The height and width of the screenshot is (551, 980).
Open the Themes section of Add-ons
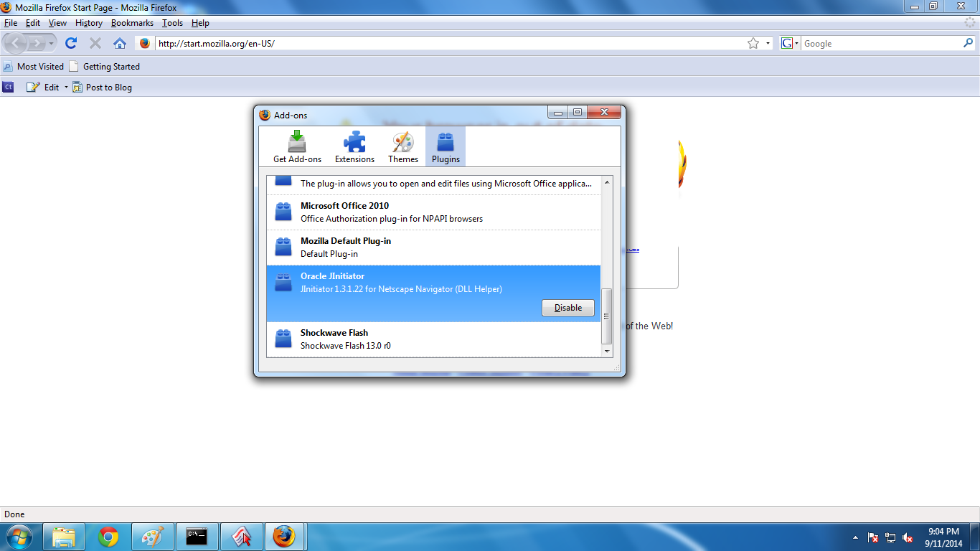[402, 146]
